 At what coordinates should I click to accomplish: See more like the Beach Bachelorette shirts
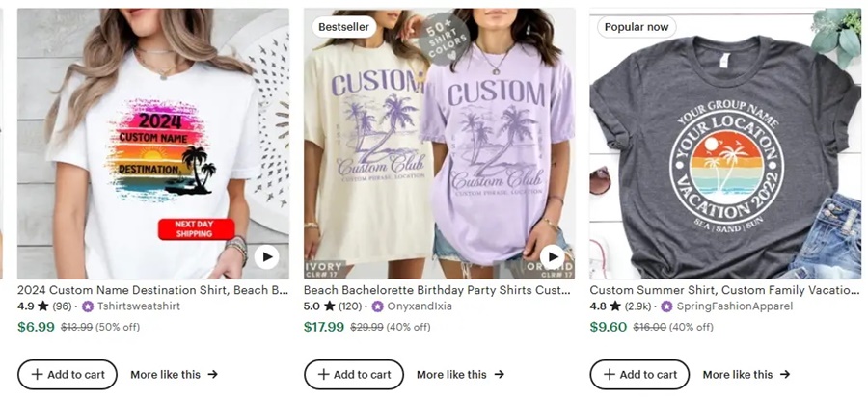pos(460,374)
